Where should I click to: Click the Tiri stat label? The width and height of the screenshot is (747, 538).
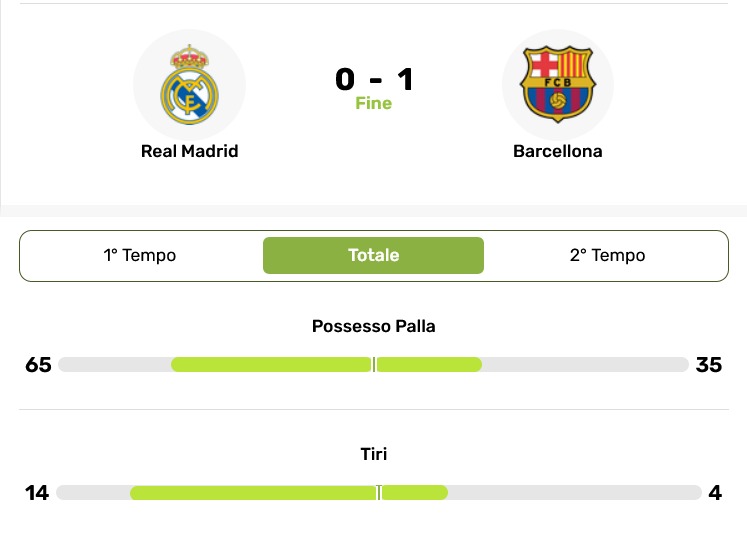coord(374,454)
